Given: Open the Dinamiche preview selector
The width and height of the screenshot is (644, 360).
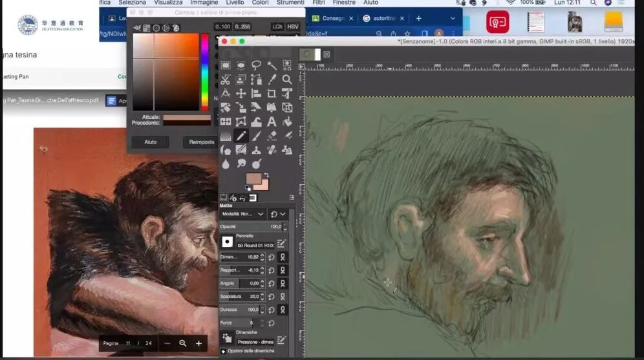Looking at the screenshot, I should pos(227,338).
